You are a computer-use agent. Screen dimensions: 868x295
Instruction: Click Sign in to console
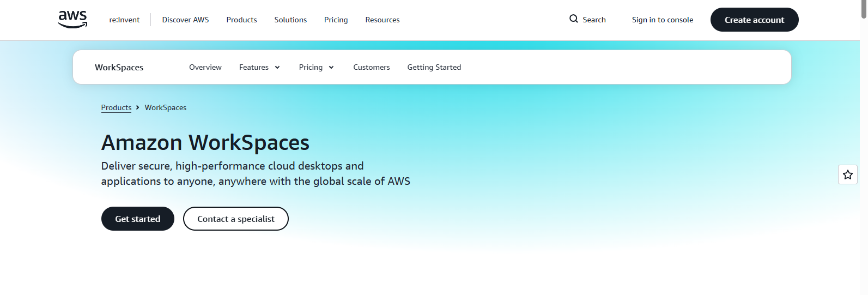[x=663, y=20]
